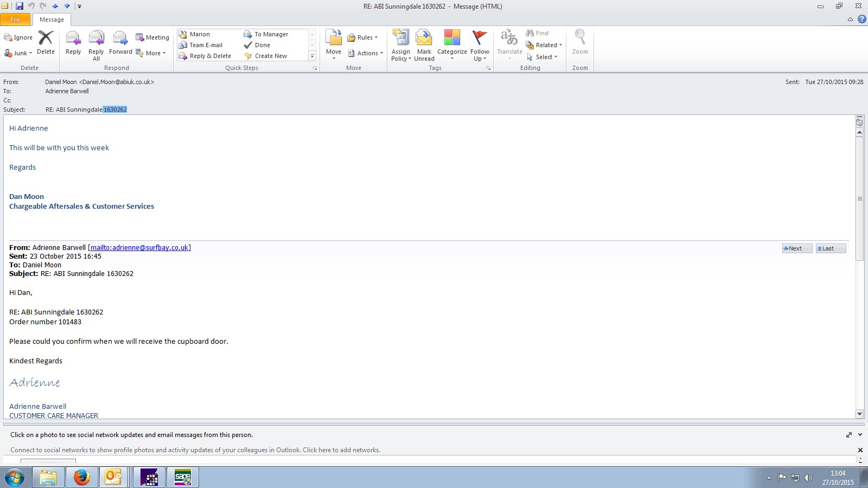The height and width of the screenshot is (488, 868).
Task: Open the Actions dropdown
Action: click(366, 53)
